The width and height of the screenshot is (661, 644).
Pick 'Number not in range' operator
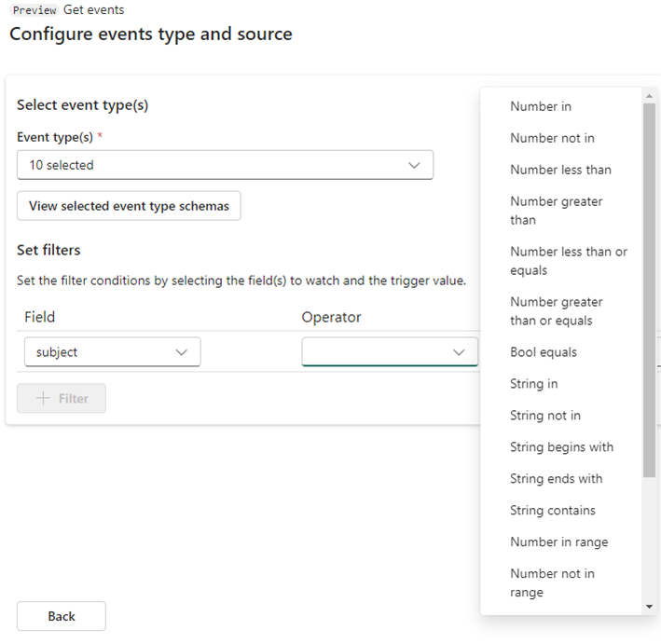tap(552, 582)
